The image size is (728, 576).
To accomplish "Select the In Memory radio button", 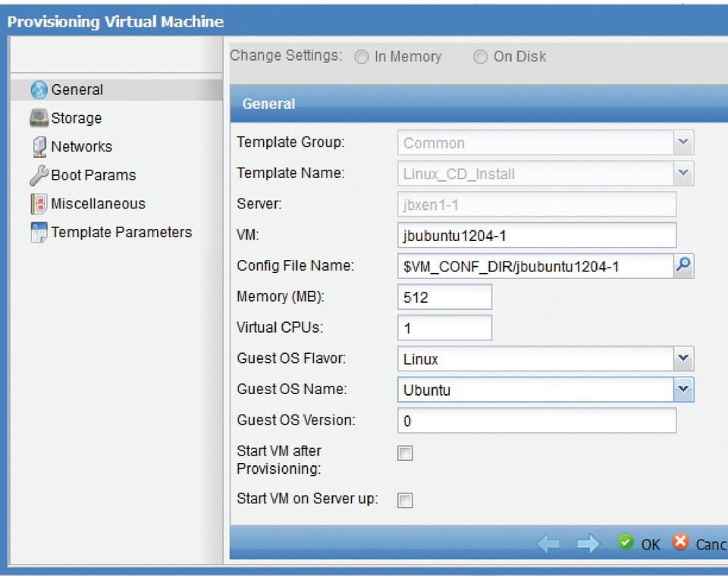I will pyautogui.click(x=362, y=58).
